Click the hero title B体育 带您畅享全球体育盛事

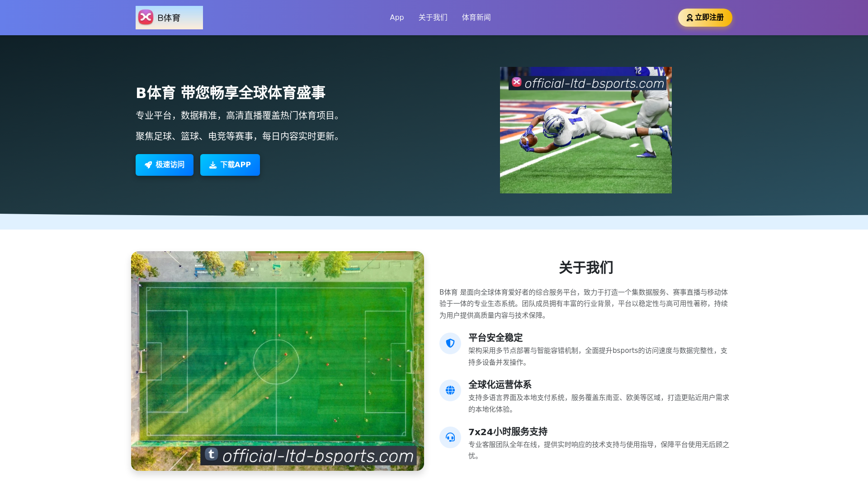[231, 93]
